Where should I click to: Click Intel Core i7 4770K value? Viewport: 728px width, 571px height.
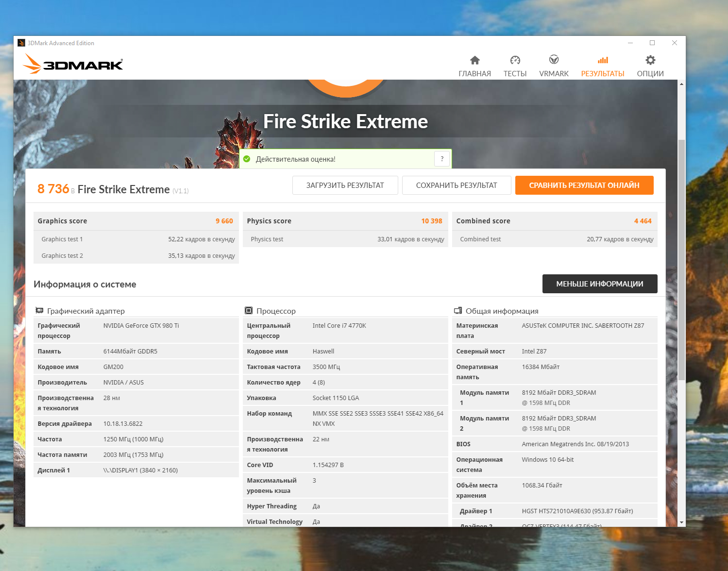click(x=339, y=326)
